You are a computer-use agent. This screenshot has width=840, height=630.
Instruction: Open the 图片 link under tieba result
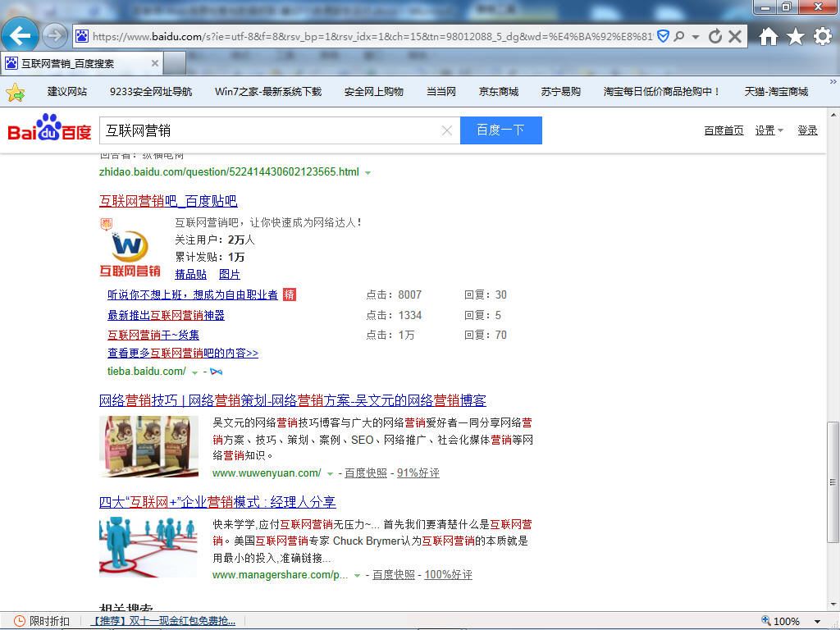230,274
